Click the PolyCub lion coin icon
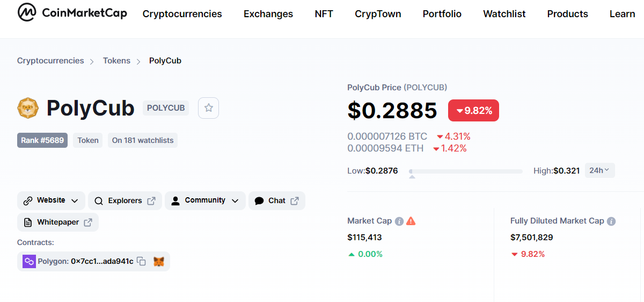The image size is (644, 302). (28, 108)
